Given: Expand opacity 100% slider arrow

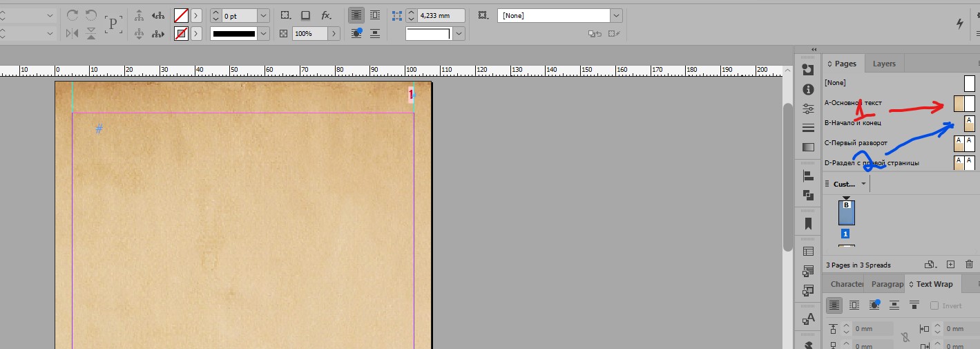Looking at the screenshot, I should click(x=334, y=33).
